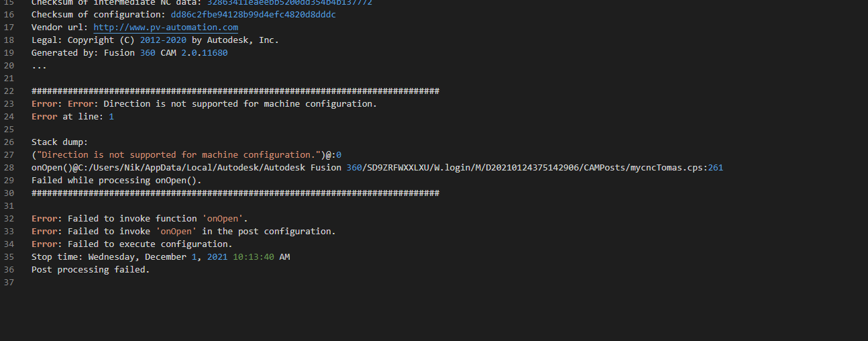Click line number 23 in the gutter
This screenshot has width=868, height=341.
coord(9,104)
